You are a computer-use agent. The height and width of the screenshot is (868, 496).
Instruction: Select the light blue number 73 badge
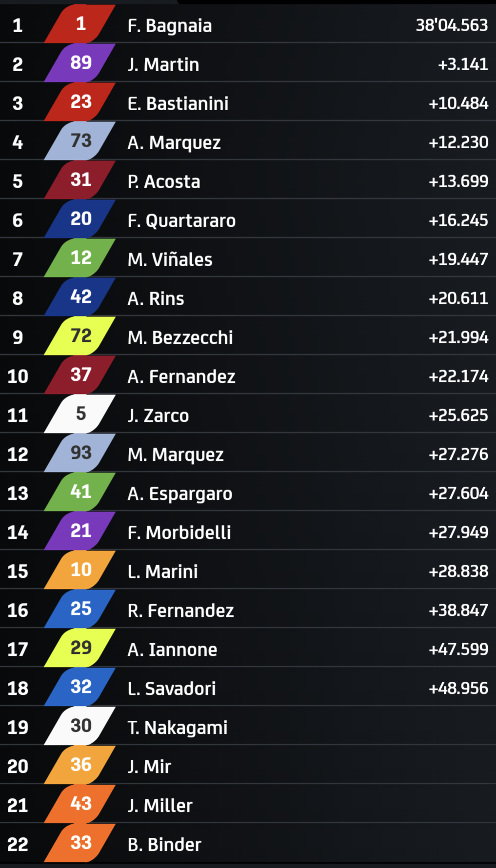pos(80,141)
